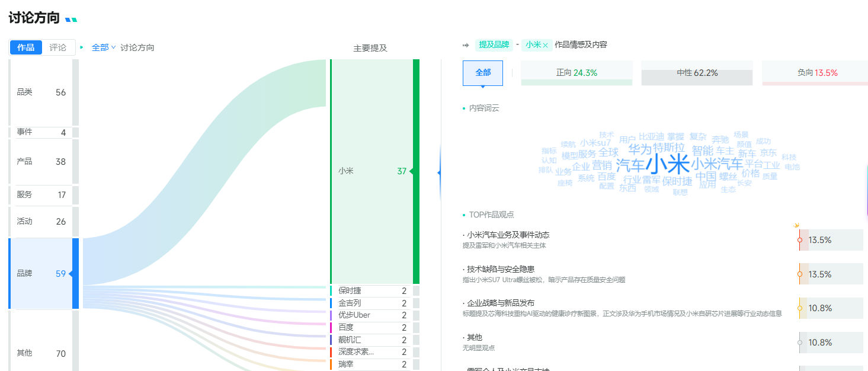Viewport: 868px width, 371px height.
Task: Click the 小米 word in word cloud
Action: click(x=667, y=164)
